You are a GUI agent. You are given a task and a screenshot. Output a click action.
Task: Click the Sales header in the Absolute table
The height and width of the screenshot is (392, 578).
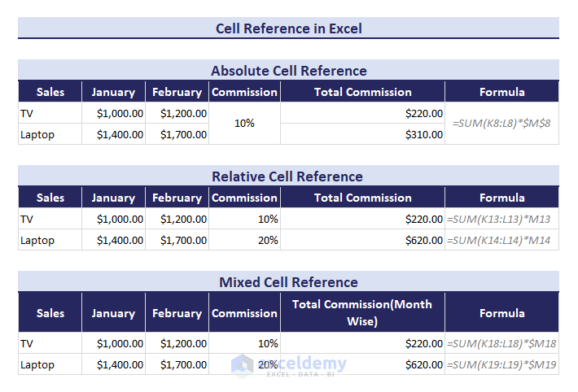coord(50,92)
